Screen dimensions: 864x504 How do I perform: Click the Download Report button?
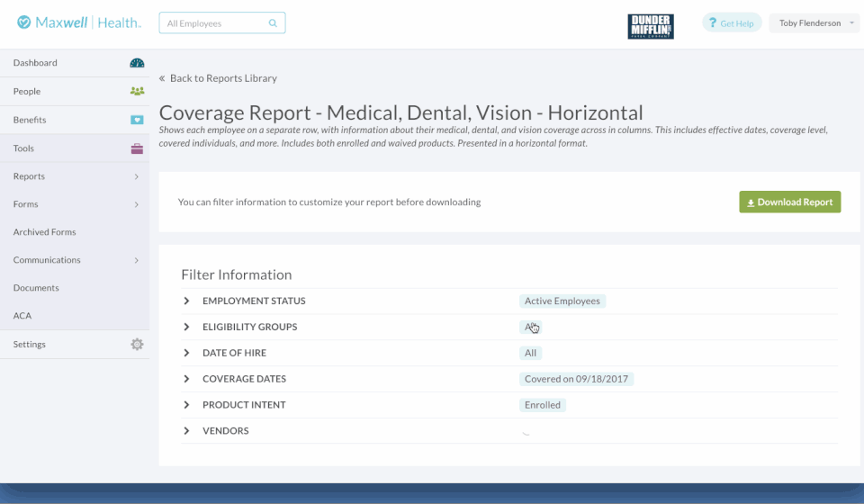(x=789, y=202)
